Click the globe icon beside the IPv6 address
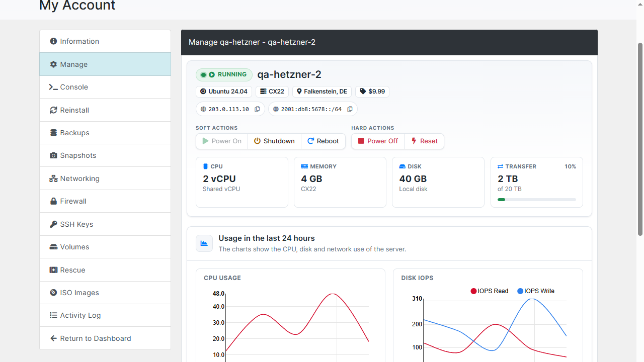The image size is (644, 362). [x=276, y=109]
